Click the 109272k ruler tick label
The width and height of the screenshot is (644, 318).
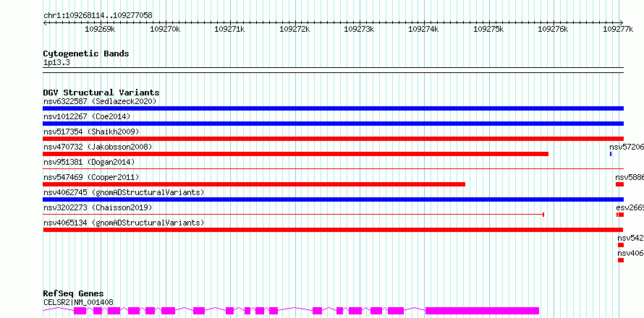(295, 29)
